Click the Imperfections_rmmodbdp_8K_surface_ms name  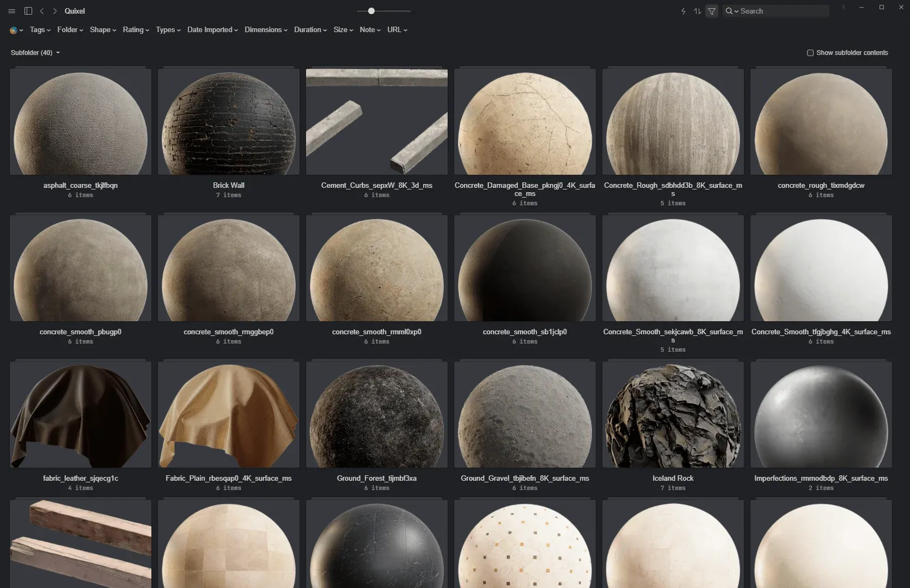[x=821, y=479]
